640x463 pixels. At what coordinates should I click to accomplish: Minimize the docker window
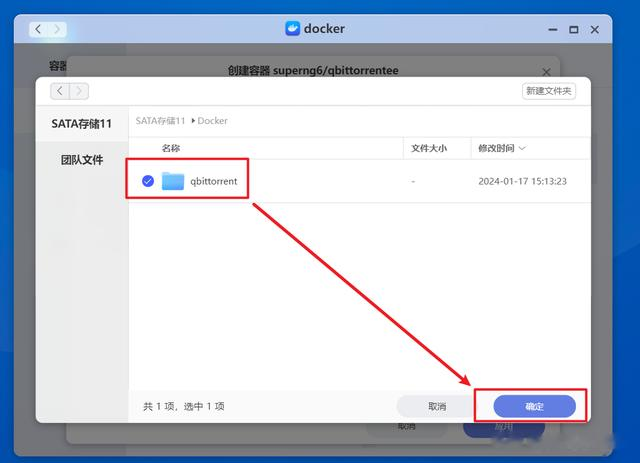pyautogui.click(x=553, y=29)
